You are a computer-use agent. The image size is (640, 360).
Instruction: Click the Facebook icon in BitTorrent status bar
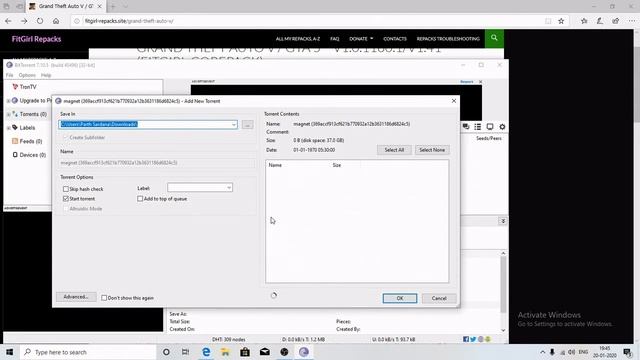point(466,339)
